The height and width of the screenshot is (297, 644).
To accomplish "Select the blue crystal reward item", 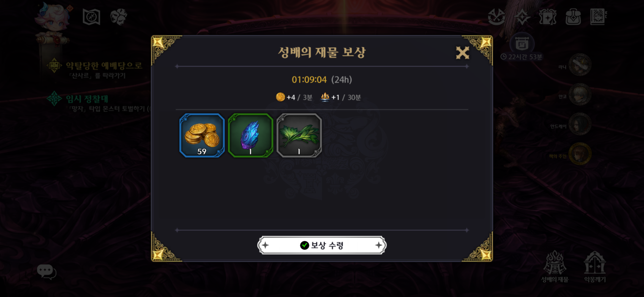I will tap(250, 135).
